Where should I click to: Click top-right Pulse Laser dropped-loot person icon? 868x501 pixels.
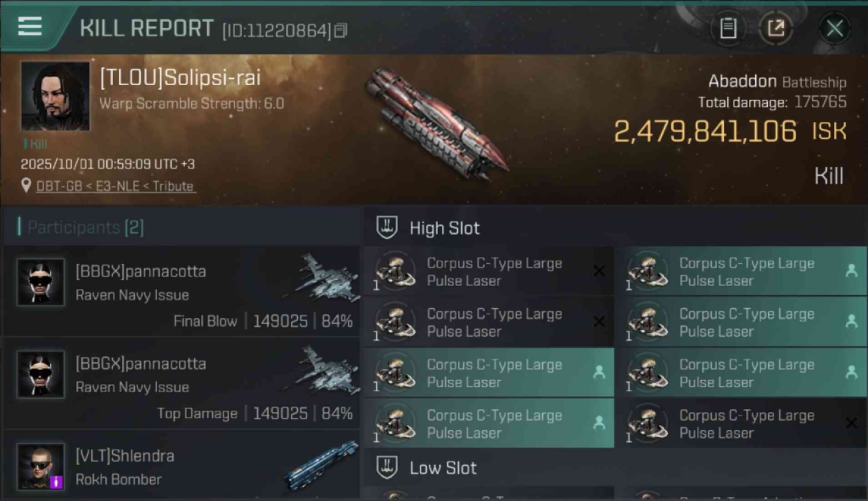pos(851,271)
